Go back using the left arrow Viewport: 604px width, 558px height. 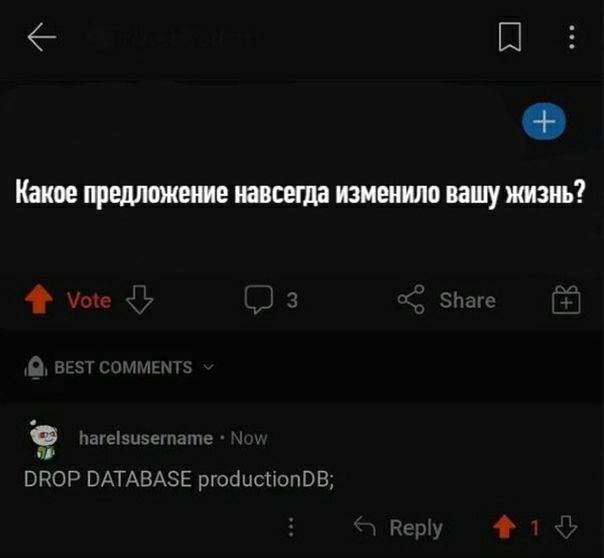tap(42, 37)
